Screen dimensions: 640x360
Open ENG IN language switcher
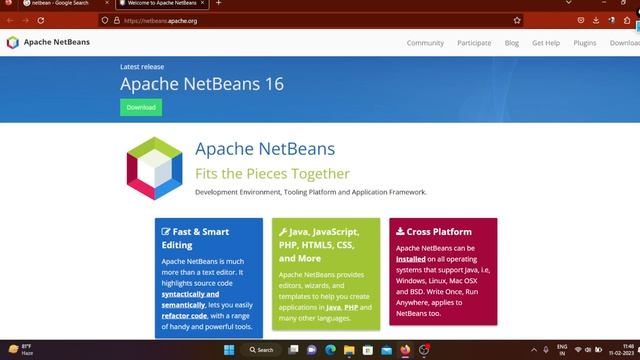pos(562,350)
